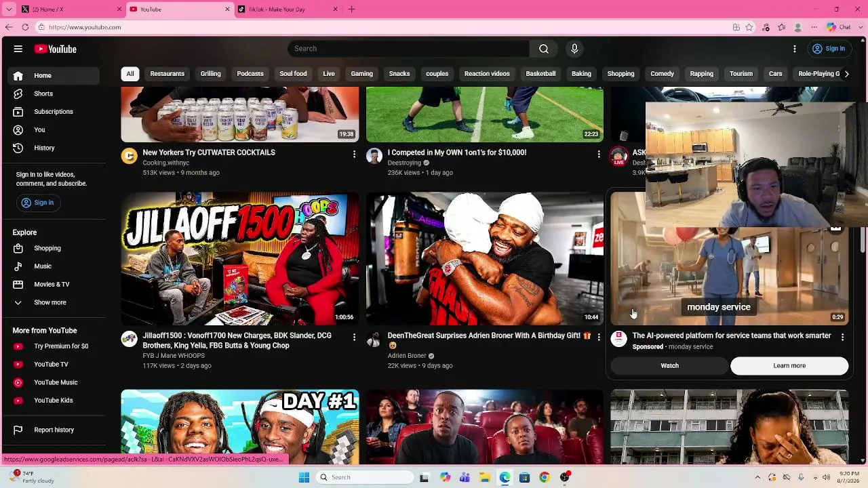Image resolution: width=868 pixels, height=488 pixels.
Task: Select the Reaction videos filter chip
Action: (487, 74)
